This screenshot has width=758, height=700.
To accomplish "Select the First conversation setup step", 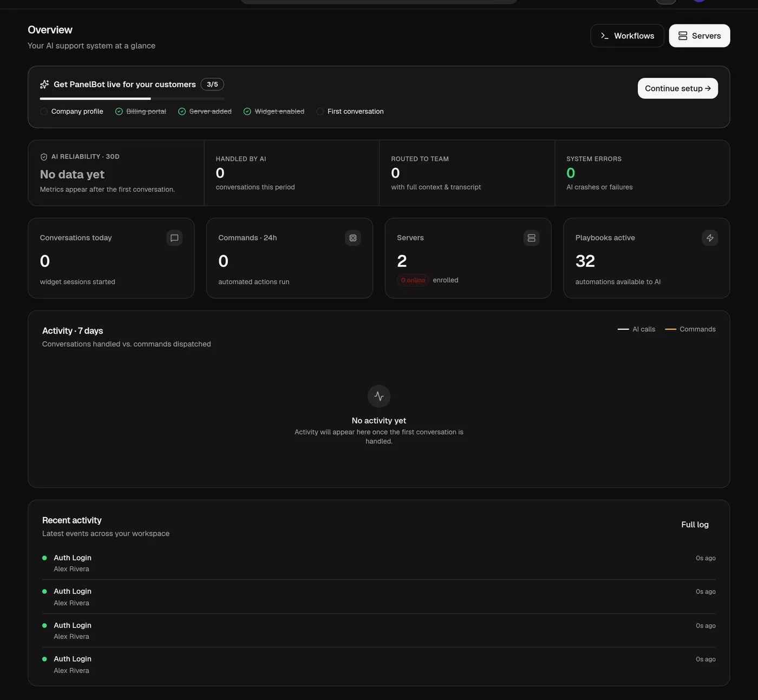I will (350, 112).
